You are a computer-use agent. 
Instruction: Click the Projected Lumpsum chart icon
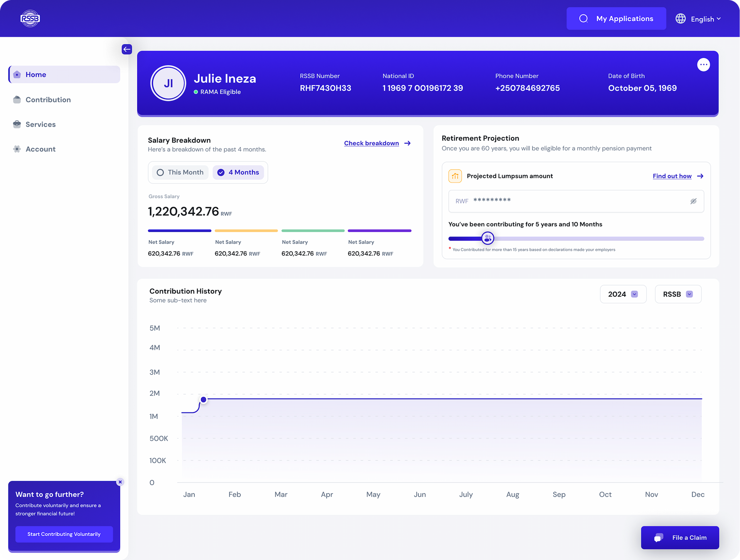coord(455,176)
